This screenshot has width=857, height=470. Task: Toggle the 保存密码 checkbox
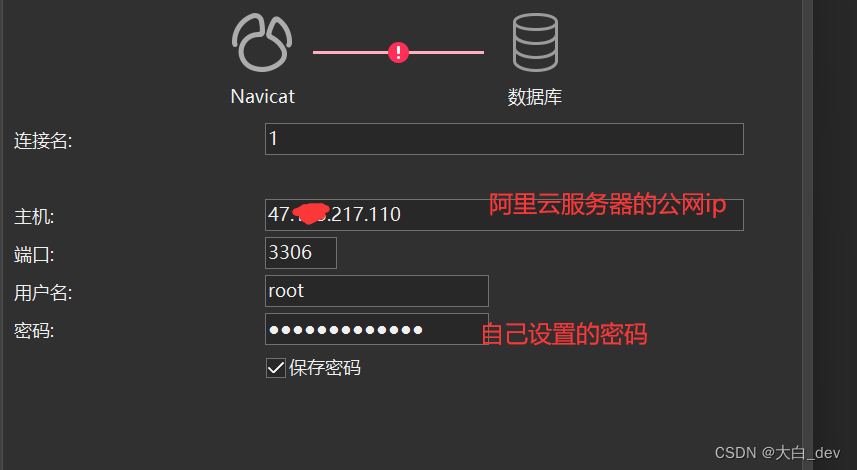[275, 368]
